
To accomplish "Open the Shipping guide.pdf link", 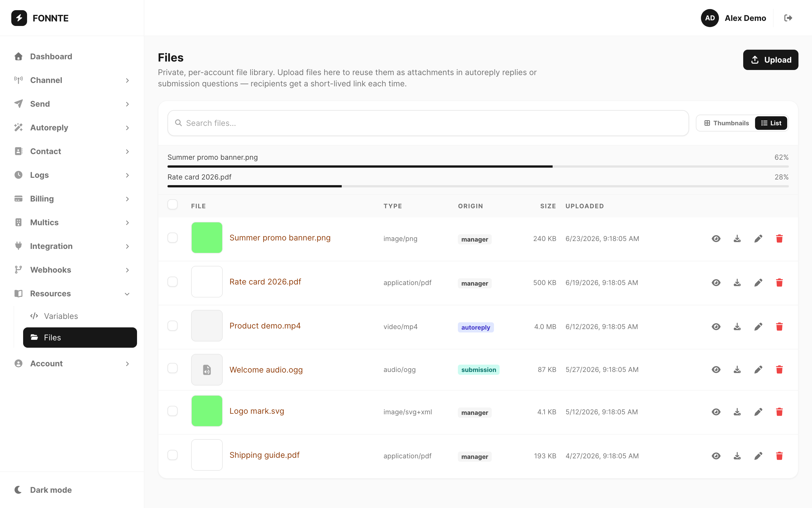I will (x=264, y=455).
